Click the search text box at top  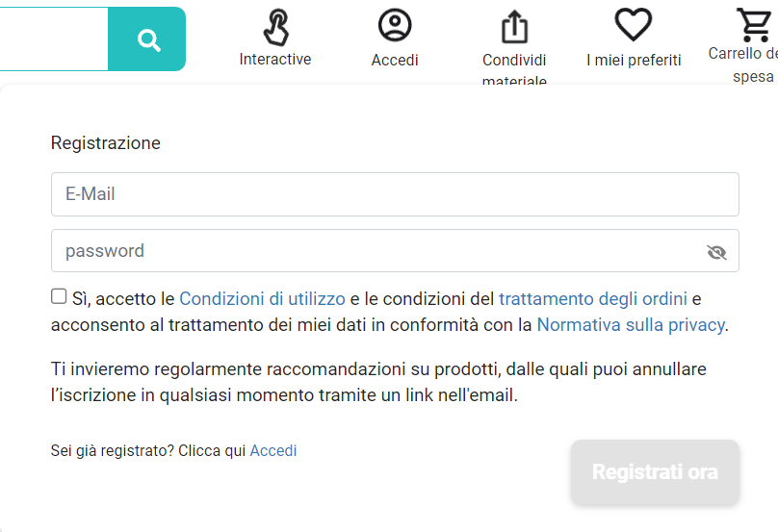(53, 39)
